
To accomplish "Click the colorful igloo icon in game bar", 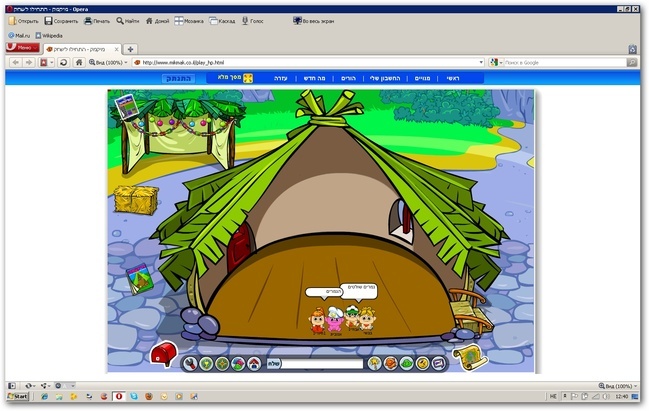I will 238,364.
